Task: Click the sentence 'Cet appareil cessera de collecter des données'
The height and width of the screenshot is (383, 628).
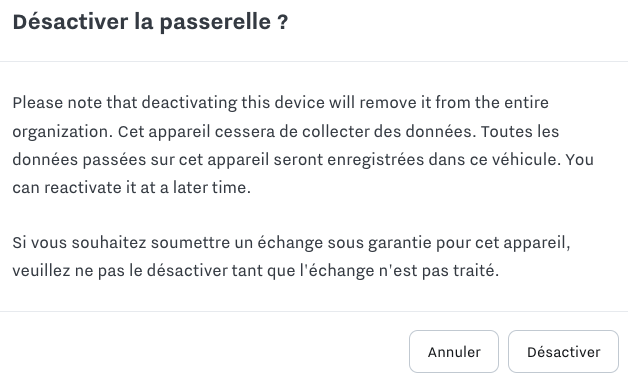Action: click(x=297, y=131)
